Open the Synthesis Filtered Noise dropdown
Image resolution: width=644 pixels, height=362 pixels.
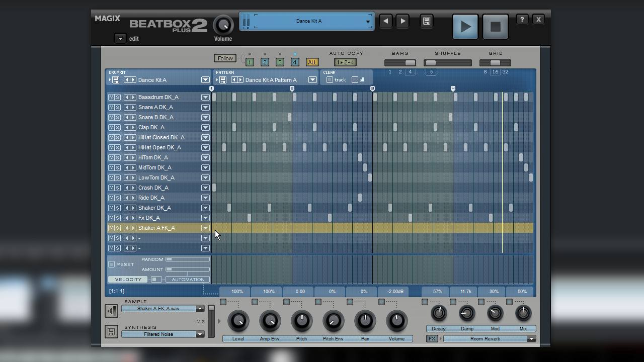click(x=200, y=334)
